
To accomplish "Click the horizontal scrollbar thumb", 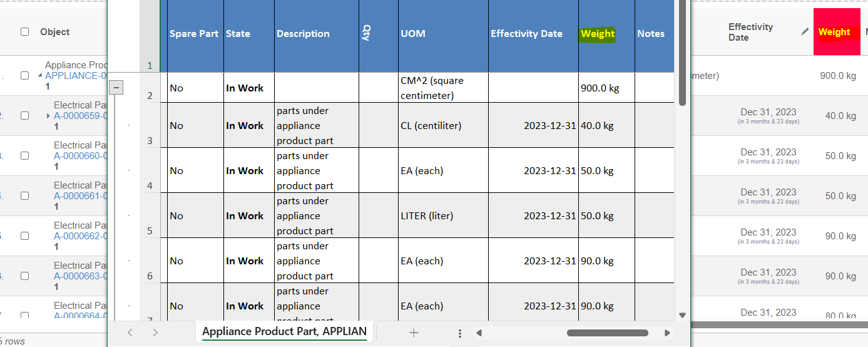I will coord(607,333).
